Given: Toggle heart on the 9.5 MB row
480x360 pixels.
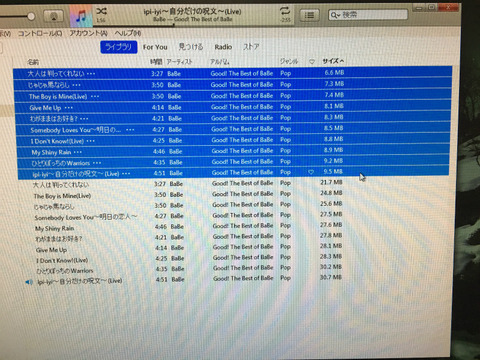Looking at the screenshot, I should pos(311,172).
